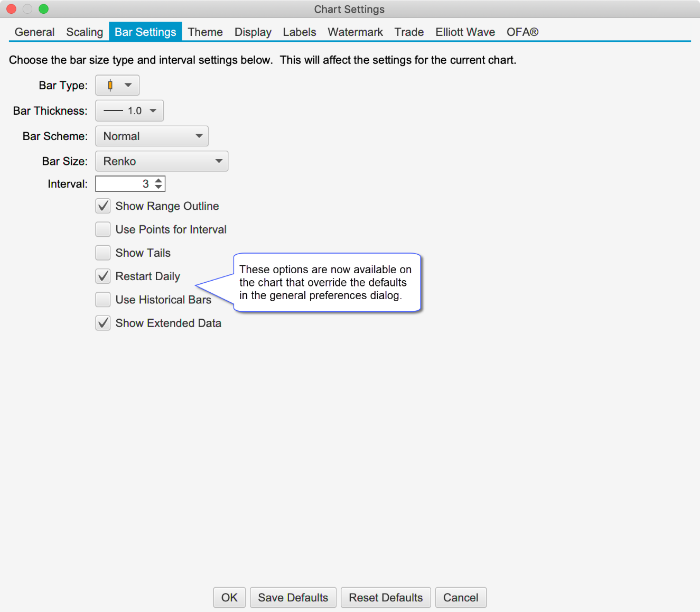Enable Use Points for Interval
700x612 pixels.
[103, 229]
